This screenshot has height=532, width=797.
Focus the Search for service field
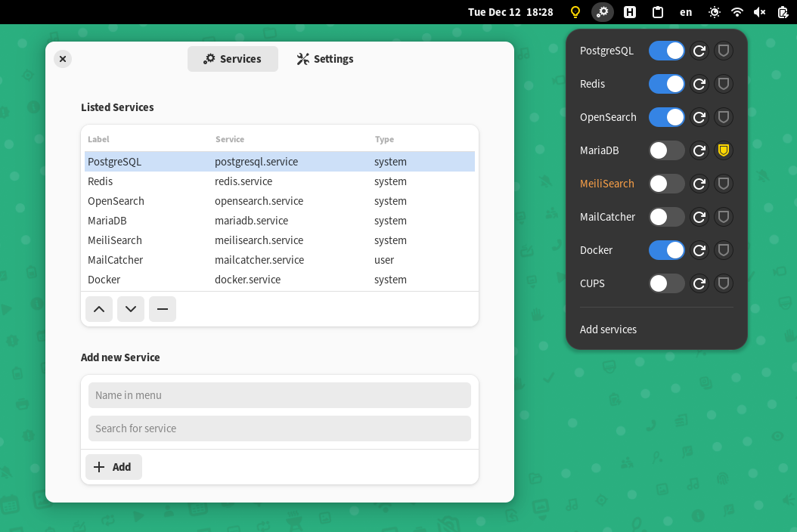(x=280, y=428)
